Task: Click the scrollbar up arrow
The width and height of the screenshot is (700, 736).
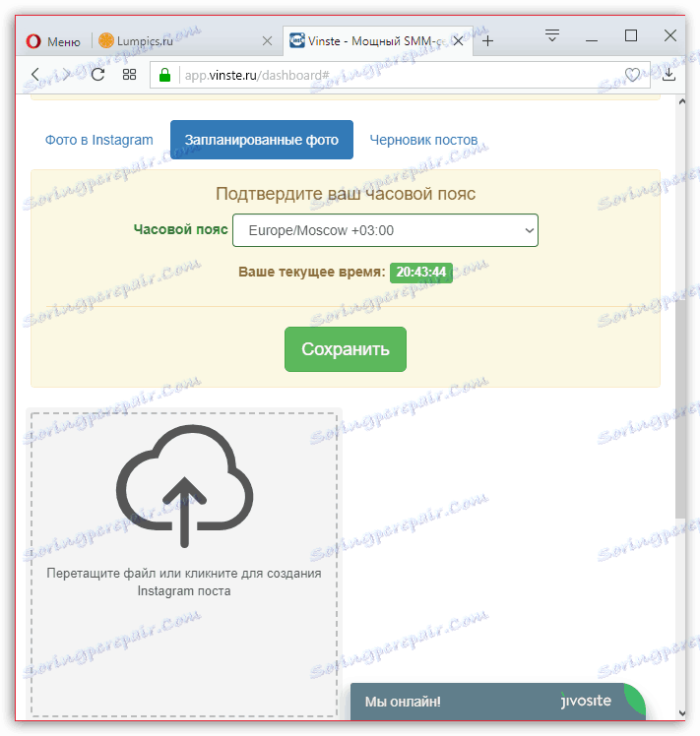Action: click(681, 101)
